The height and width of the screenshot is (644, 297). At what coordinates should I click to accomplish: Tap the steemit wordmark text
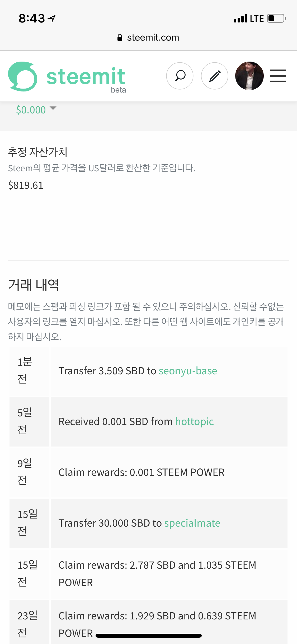click(x=86, y=76)
